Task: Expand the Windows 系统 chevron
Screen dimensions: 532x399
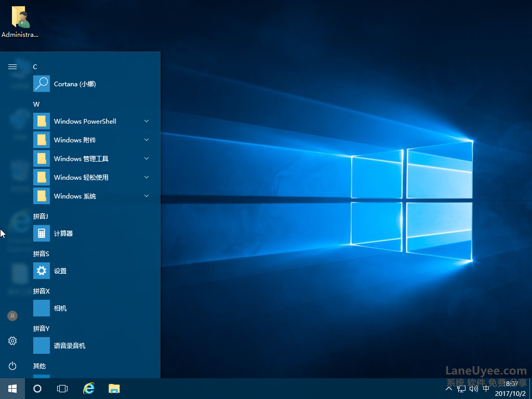Action: [147, 196]
